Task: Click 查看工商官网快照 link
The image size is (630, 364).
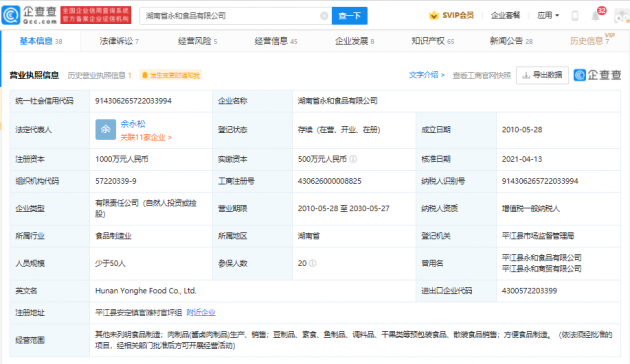Action: 481,75
